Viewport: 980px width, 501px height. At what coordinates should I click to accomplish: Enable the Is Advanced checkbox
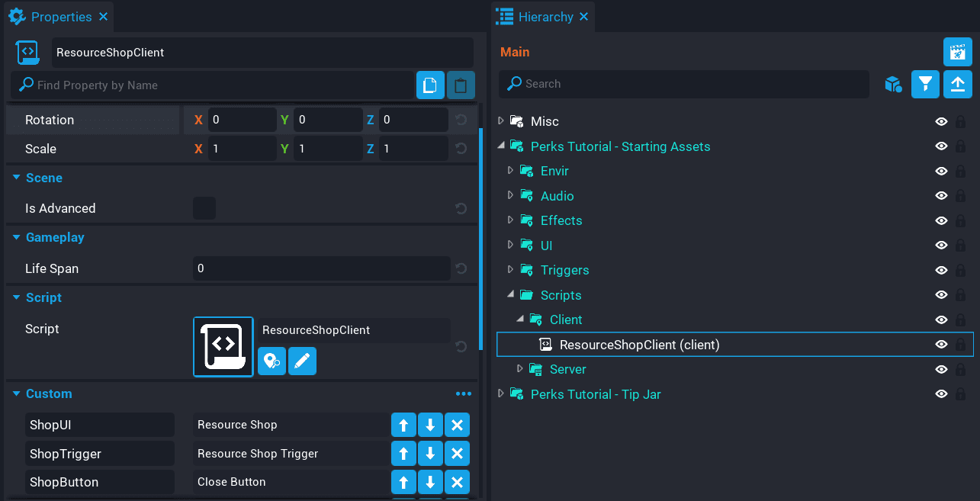click(204, 208)
